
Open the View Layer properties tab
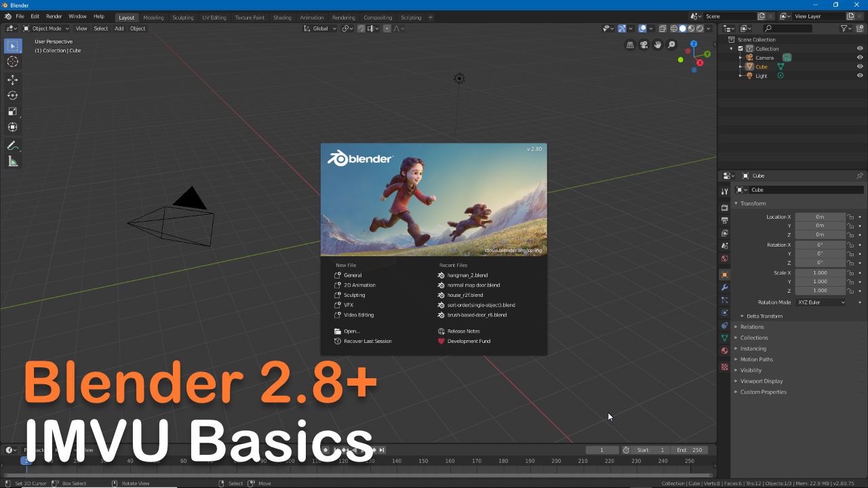pyautogui.click(x=724, y=233)
